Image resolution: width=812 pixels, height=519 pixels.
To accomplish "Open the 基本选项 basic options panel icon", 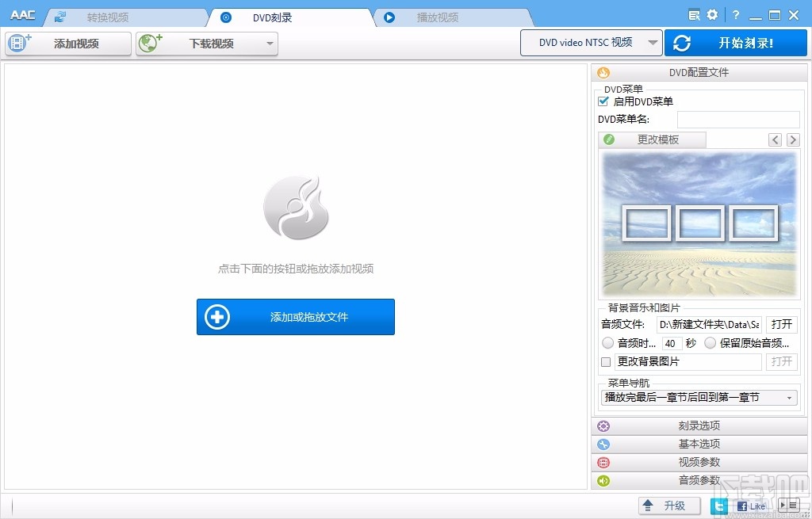I will 603,444.
